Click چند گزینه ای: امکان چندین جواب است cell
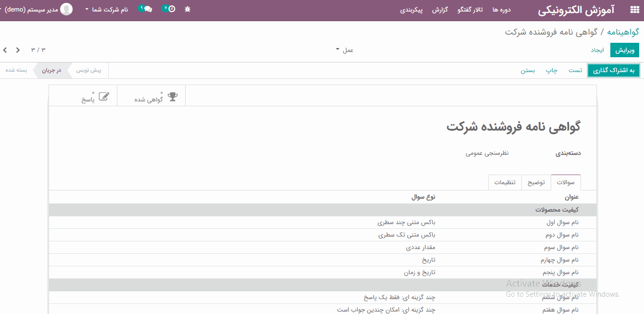 (x=387, y=310)
